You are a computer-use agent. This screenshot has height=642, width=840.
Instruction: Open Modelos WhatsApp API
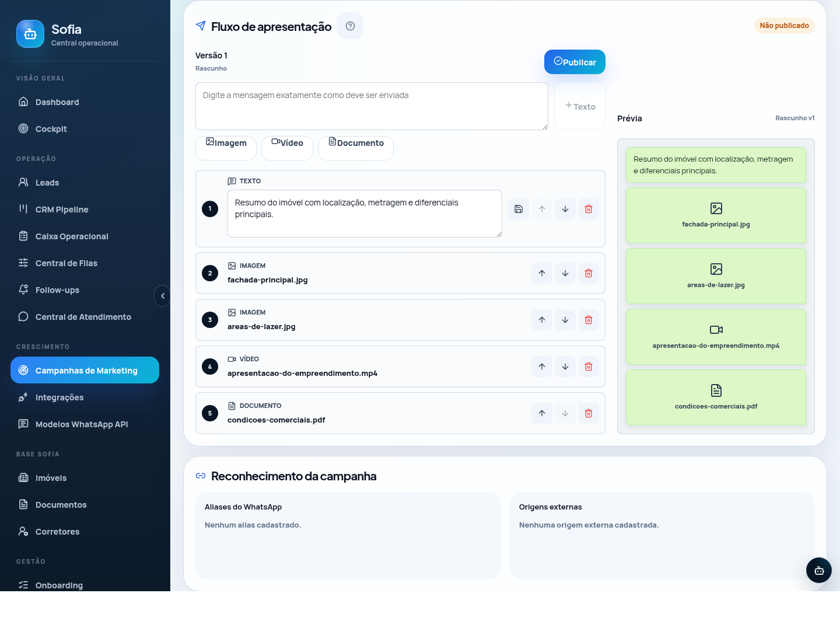(x=85, y=424)
